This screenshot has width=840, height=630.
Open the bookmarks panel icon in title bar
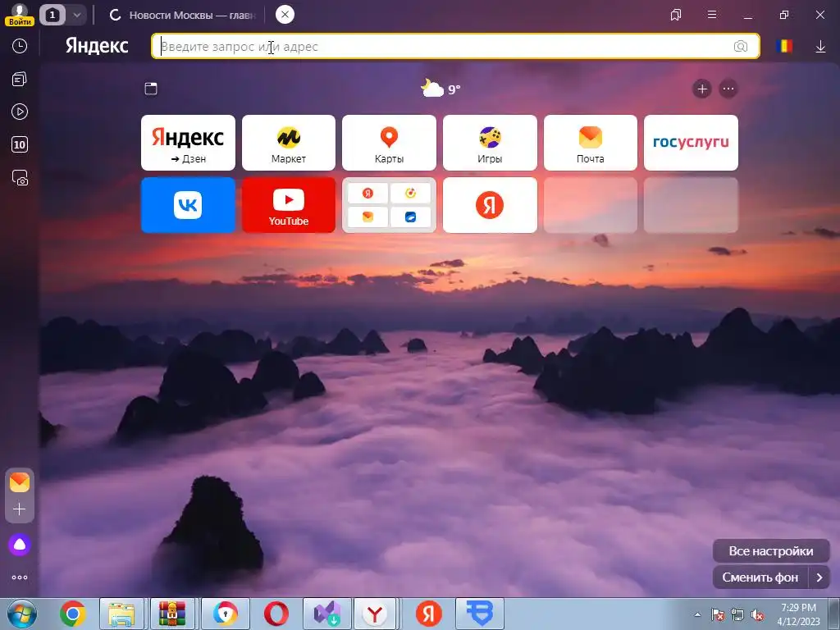[676, 15]
